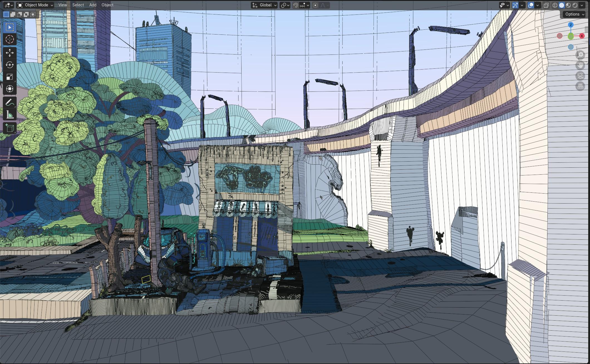Expand the Global transform orientation dropdown
This screenshot has height=364, width=590.
pos(264,5)
